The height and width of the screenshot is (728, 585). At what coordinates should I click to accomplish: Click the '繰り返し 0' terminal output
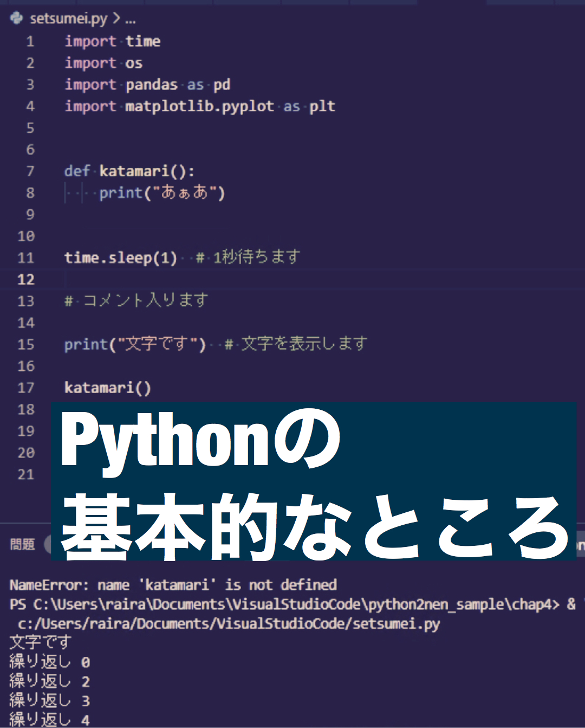coord(50,662)
